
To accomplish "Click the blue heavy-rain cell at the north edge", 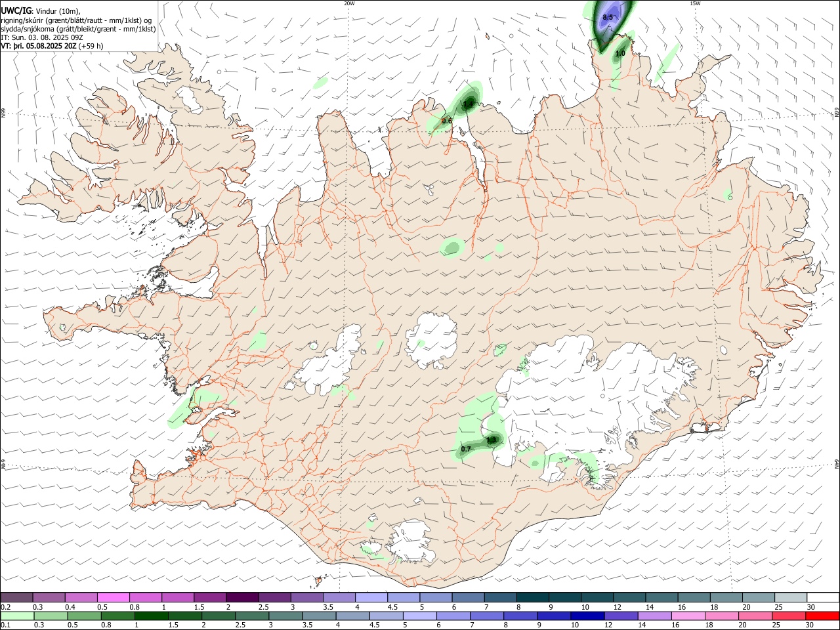I will point(610,22).
